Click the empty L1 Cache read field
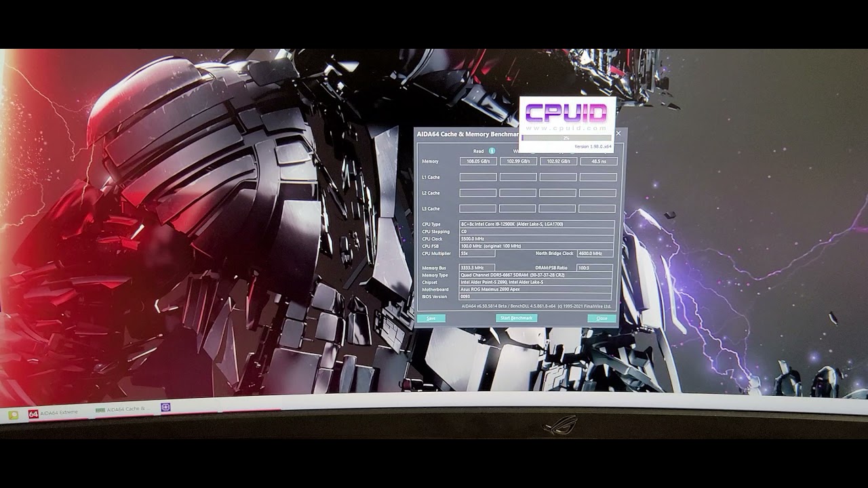Screen dimensions: 868x488 point(478,177)
